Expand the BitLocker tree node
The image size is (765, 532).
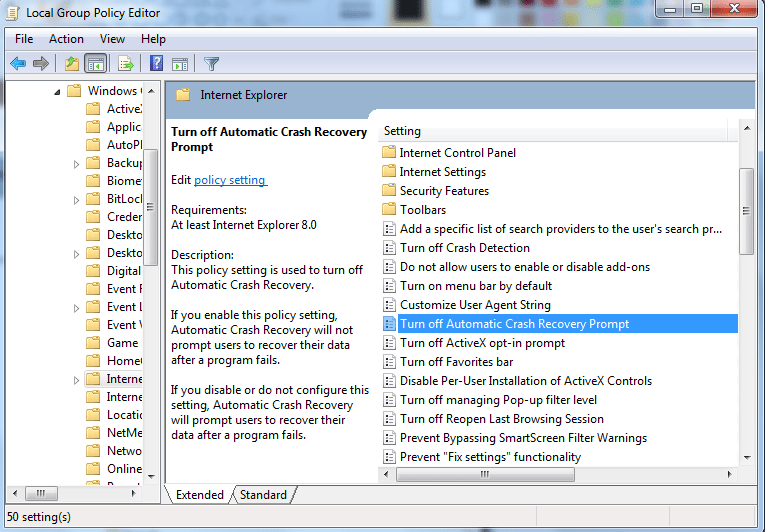coord(76,200)
